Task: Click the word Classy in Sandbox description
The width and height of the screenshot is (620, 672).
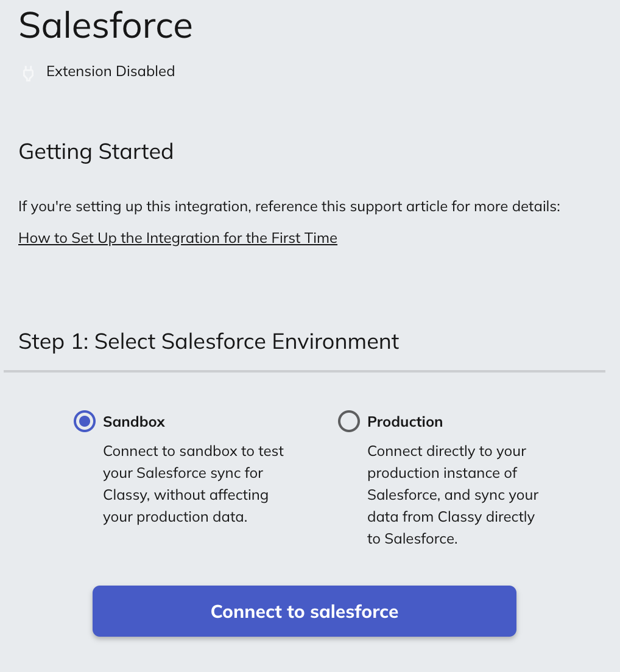Action: tap(125, 495)
